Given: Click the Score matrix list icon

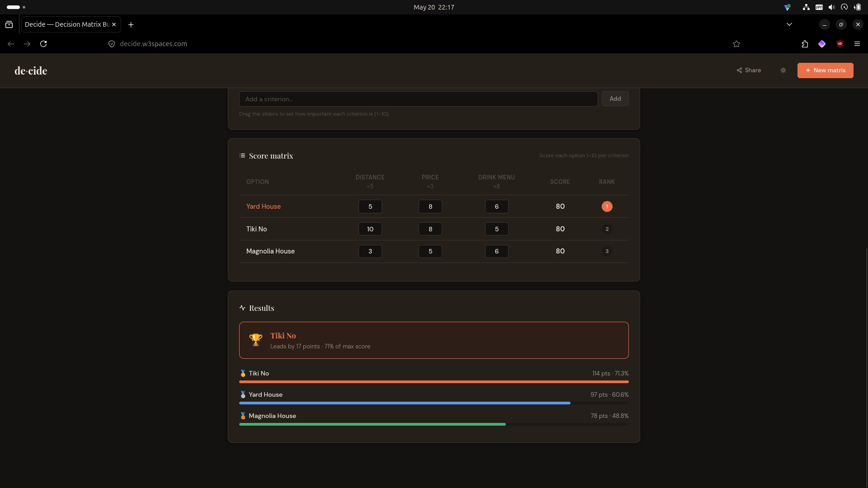Looking at the screenshot, I should [x=242, y=155].
